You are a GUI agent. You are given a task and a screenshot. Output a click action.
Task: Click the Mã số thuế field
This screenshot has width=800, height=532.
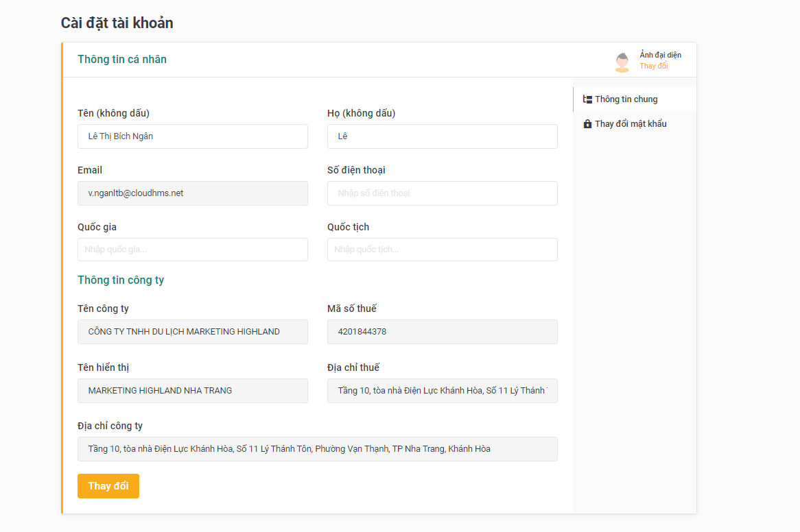tap(443, 332)
